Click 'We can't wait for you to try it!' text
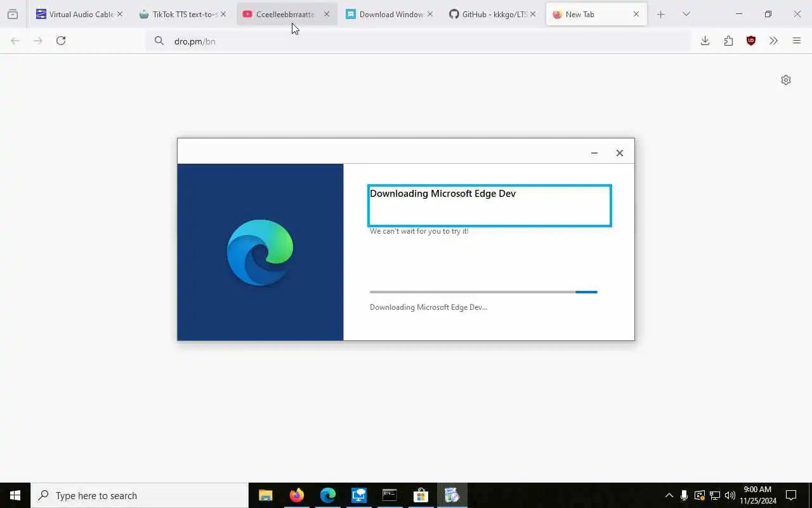Screen dimensions: 812x508 coord(419,231)
